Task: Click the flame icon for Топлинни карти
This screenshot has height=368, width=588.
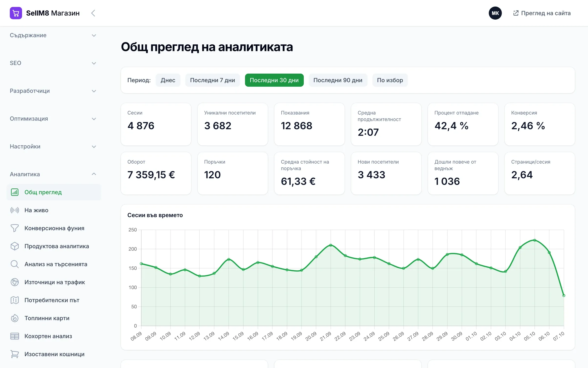Action: (x=15, y=318)
